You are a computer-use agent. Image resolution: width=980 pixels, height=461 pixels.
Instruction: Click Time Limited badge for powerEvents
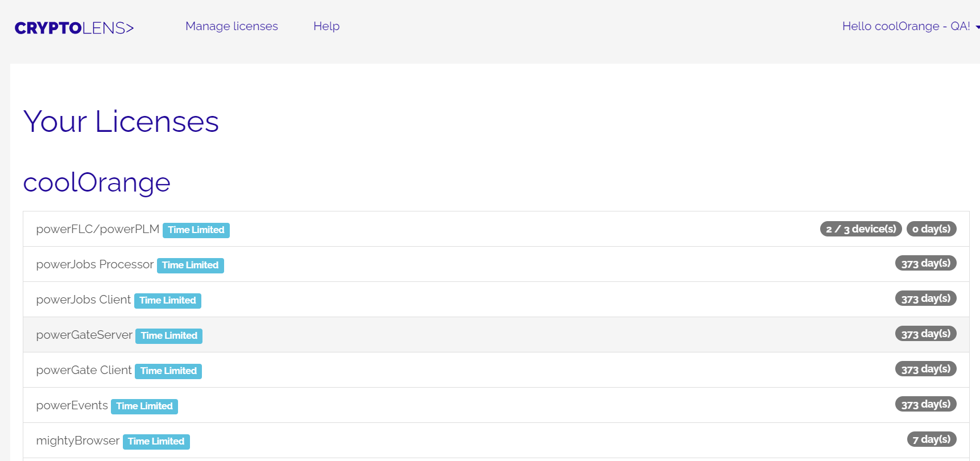tap(144, 406)
